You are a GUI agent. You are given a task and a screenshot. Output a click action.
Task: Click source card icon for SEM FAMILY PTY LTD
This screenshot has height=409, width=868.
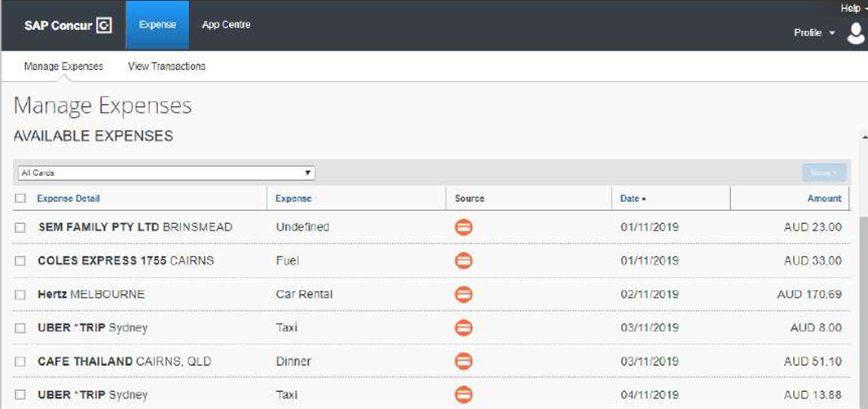pos(463,227)
